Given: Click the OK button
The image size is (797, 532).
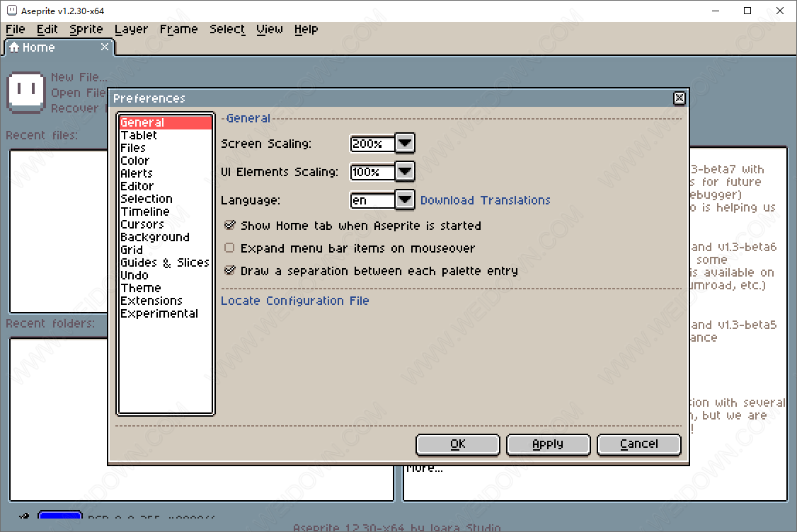Looking at the screenshot, I should 457,444.
